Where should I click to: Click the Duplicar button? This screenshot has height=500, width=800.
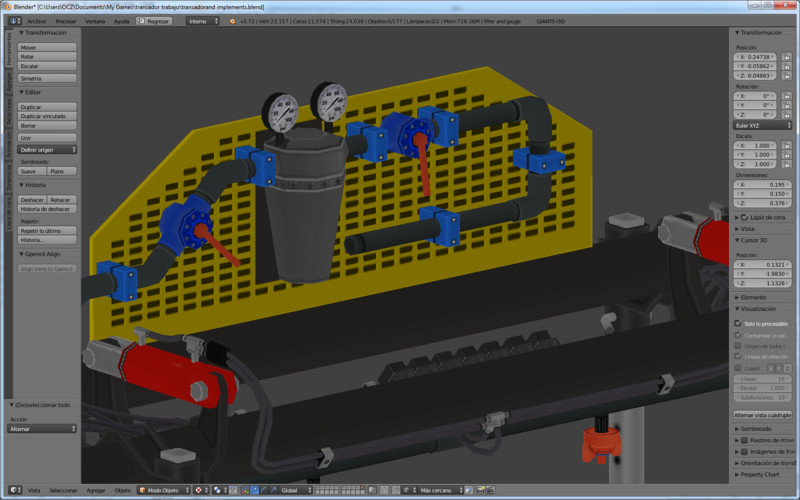pyautogui.click(x=47, y=106)
